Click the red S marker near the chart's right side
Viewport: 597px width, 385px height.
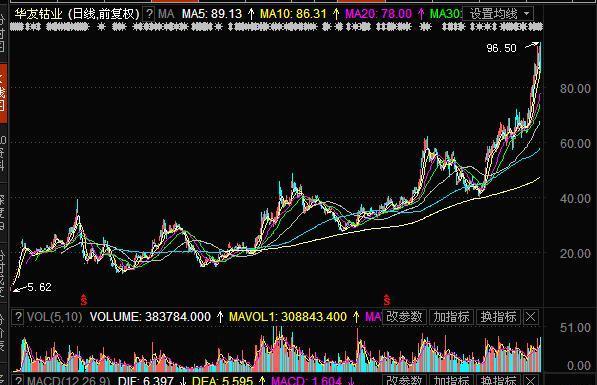[x=387, y=300]
